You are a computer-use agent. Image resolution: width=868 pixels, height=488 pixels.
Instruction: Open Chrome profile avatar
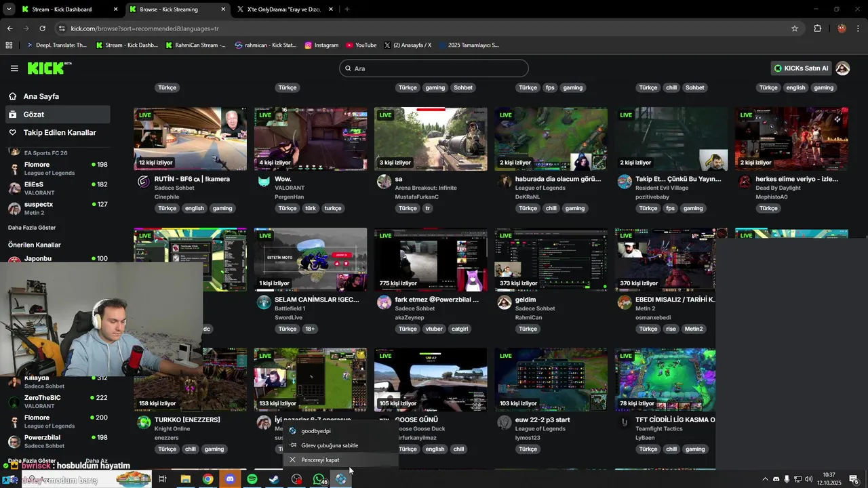(x=842, y=28)
